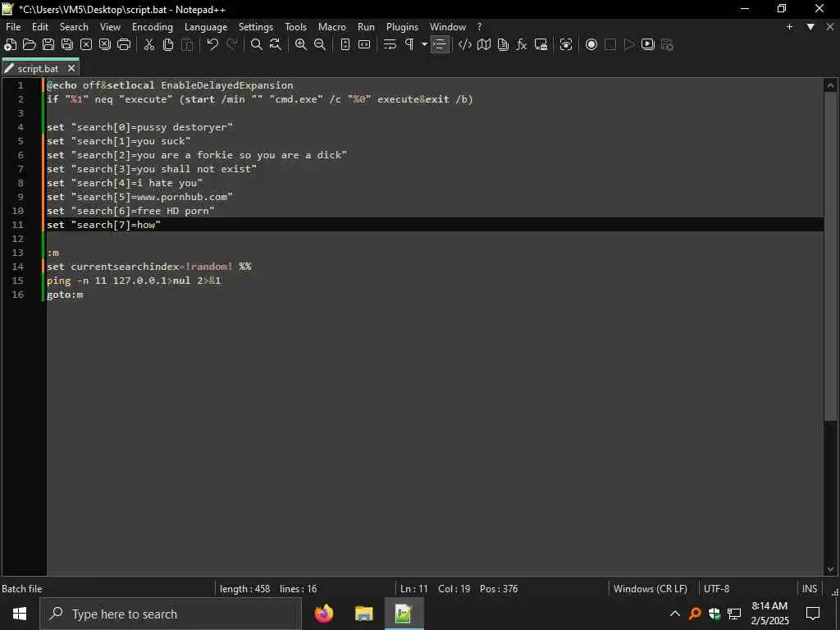Show hidden tray icons chevron

675,614
